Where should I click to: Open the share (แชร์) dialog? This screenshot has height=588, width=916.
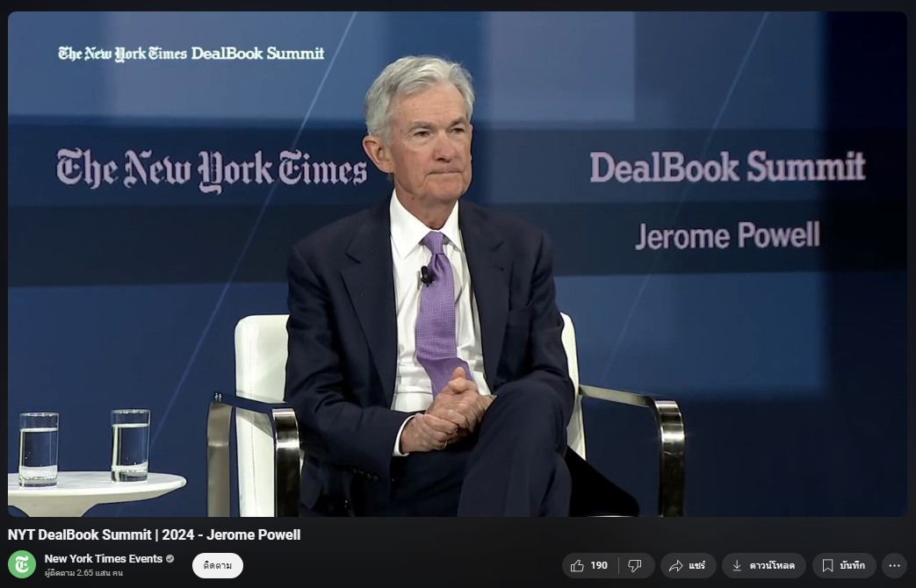(x=689, y=565)
